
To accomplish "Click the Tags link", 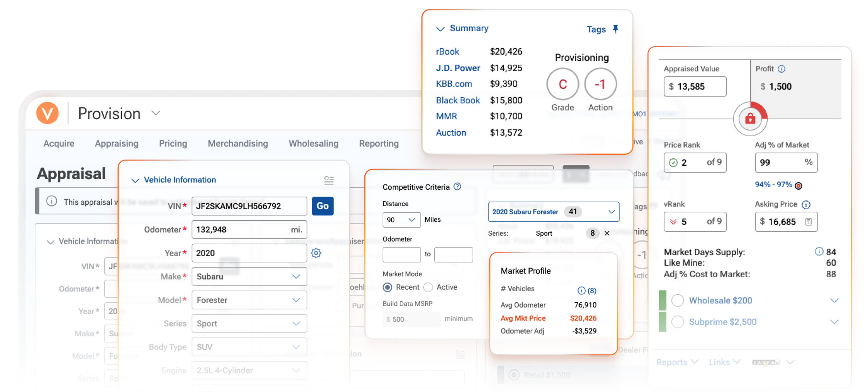I will [596, 29].
